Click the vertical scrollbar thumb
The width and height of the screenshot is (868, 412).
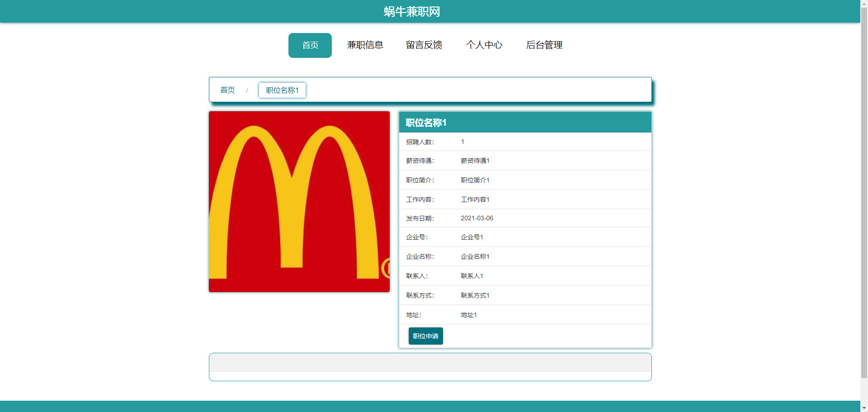pos(864,192)
